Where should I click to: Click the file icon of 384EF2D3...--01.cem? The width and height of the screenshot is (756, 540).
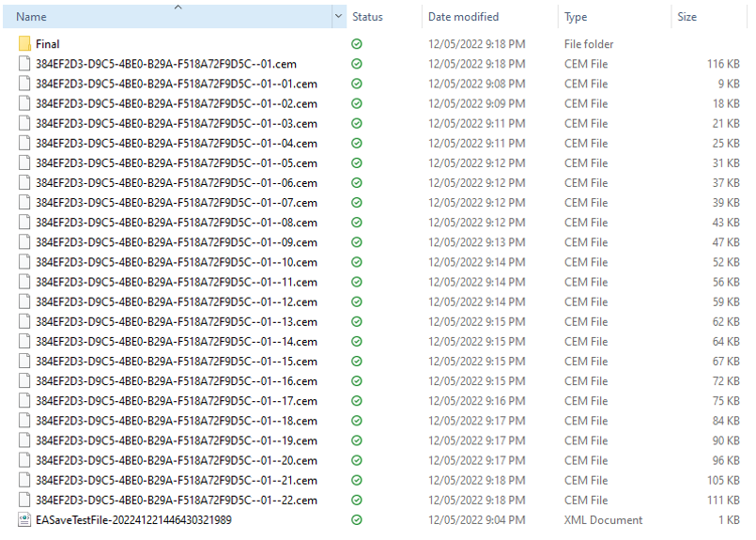click(x=24, y=64)
